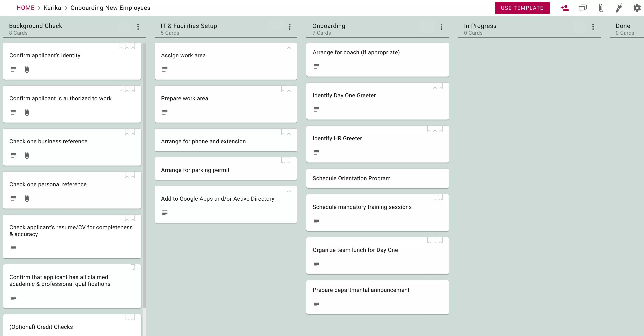Viewport: 644px width, 336px height.
Task: Open Kerika breadcrumb link
Action: tap(52, 8)
